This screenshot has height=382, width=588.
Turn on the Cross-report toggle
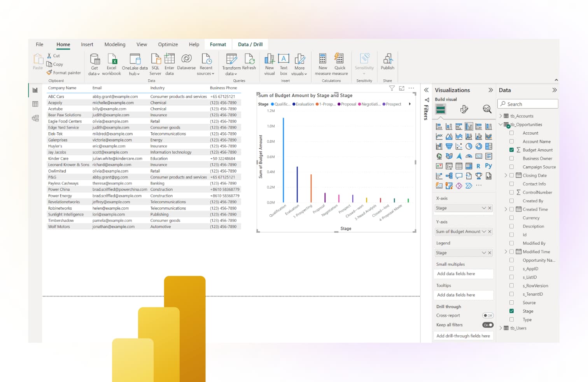click(x=488, y=315)
